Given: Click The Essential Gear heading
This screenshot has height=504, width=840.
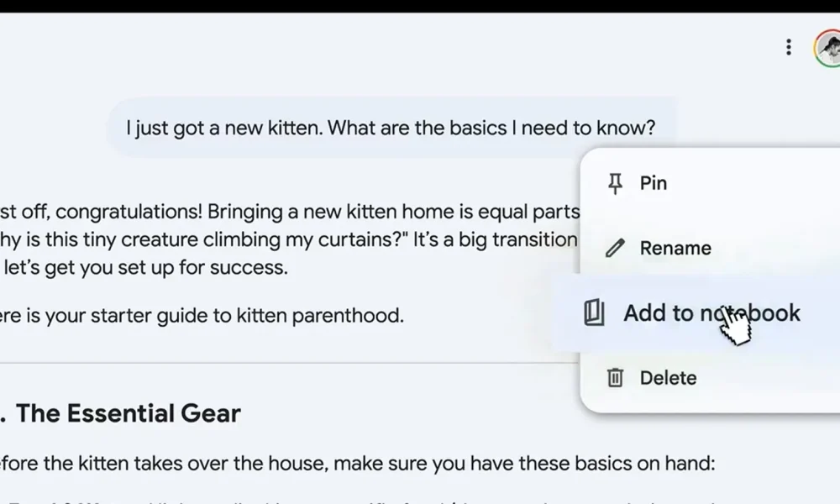Looking at the screenshot, I should click(128, 413).
